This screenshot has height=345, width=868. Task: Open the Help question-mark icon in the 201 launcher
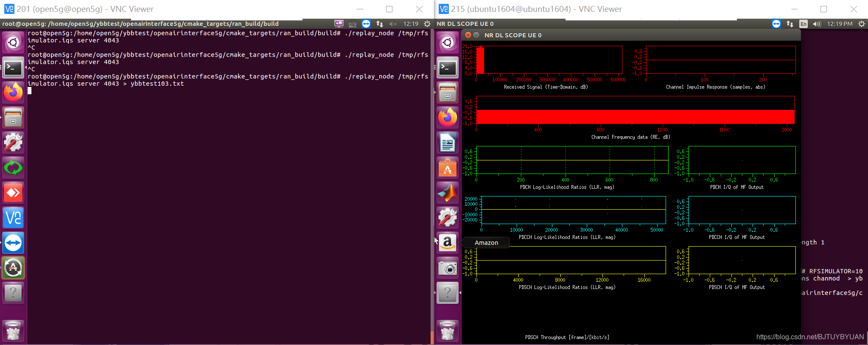pyautogui.click(x=13, y=293)
